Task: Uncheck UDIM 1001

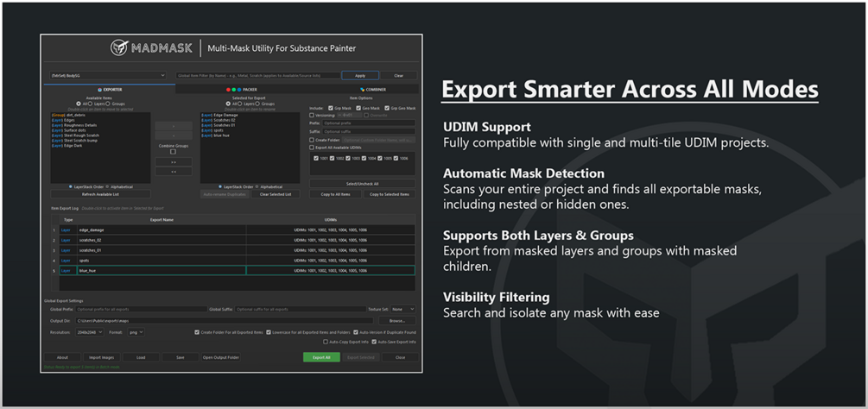Action: click(316, 158)
